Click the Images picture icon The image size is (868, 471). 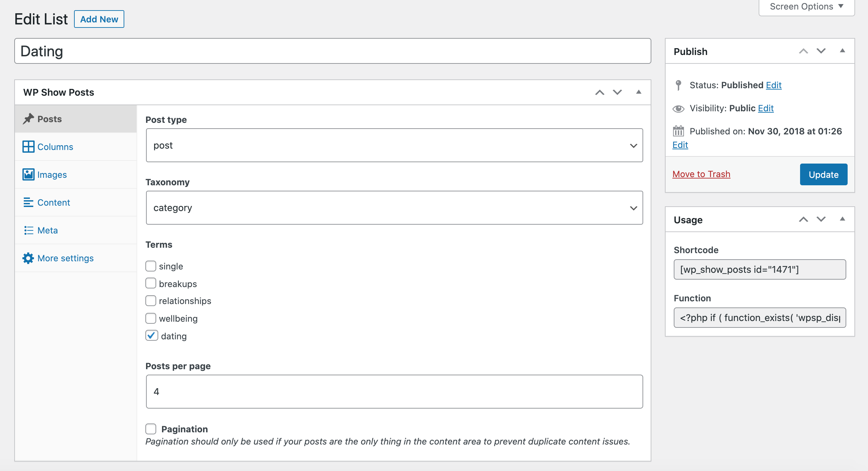[28, 174]
